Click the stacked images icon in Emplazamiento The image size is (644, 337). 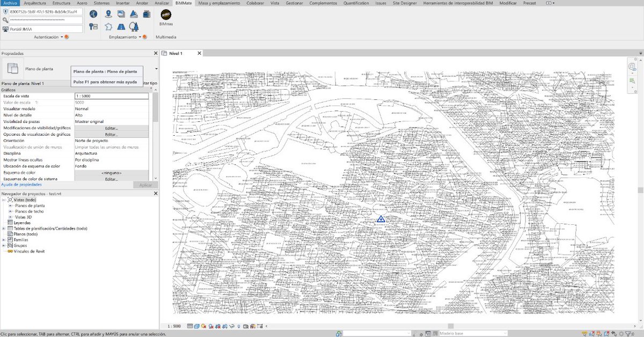pyautogui.click(x=122, y=13)
